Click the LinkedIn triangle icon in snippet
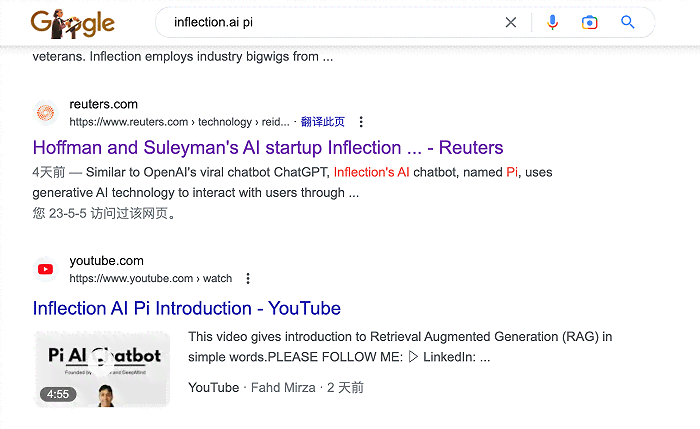Screen dimensions: 700x429 tap(413, 357)
